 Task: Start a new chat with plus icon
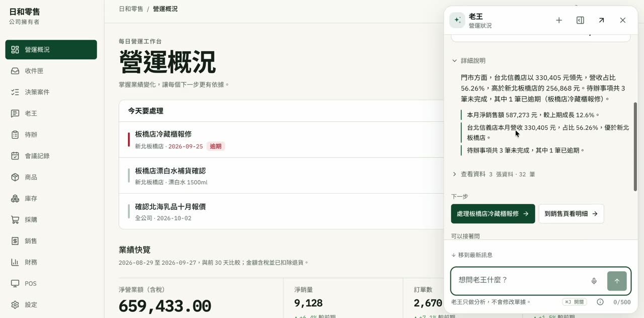[x=559, y=20]
